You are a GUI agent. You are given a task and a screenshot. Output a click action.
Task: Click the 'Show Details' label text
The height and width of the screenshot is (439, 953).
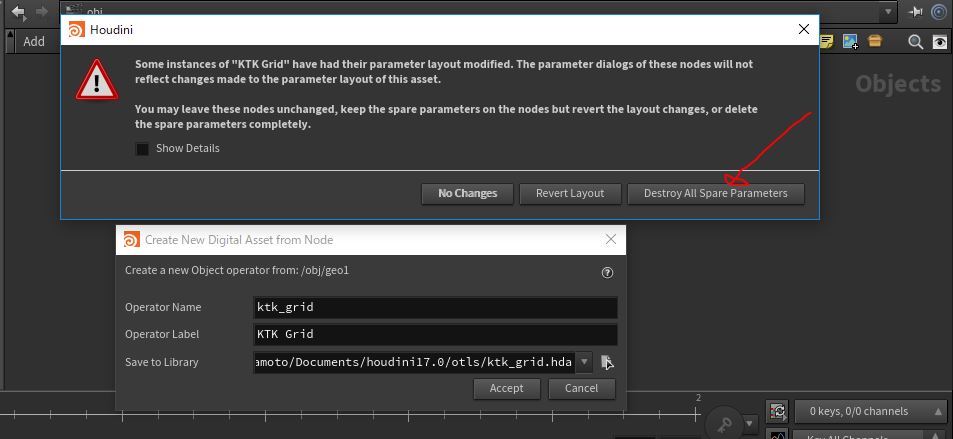187,148
